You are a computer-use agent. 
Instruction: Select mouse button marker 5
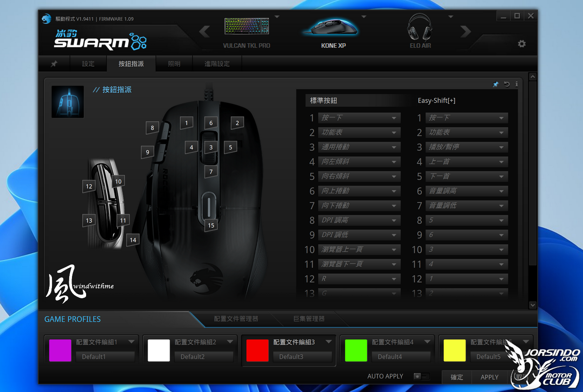(x=230, y=147)
